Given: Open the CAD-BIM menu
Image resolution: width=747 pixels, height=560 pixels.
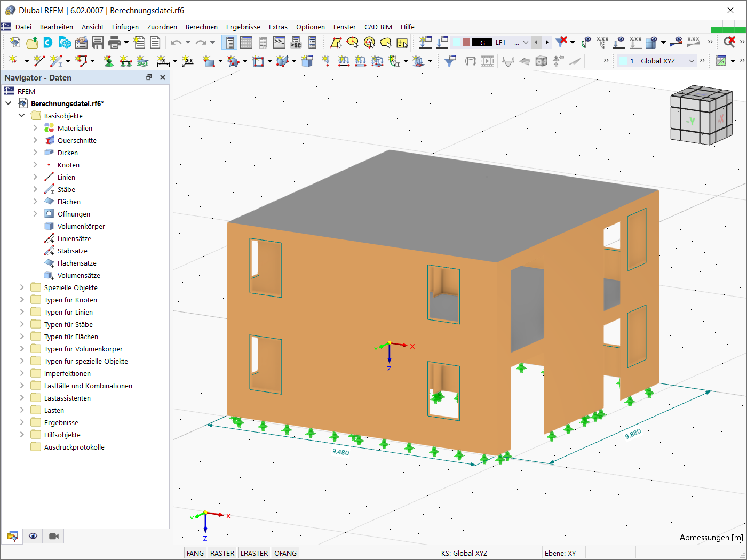Looking at the screenshot, I should pyautogui.click(x=378, y=27).
